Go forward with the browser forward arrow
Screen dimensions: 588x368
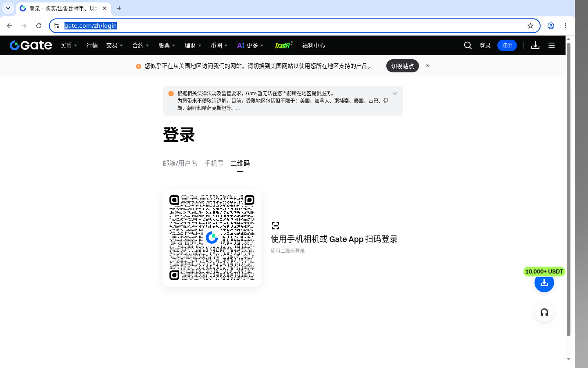tap(24, 26)
